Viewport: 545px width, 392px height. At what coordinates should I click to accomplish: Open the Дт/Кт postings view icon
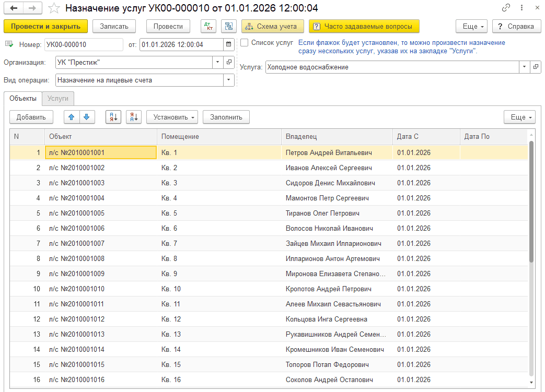click(x=208, y=27)
